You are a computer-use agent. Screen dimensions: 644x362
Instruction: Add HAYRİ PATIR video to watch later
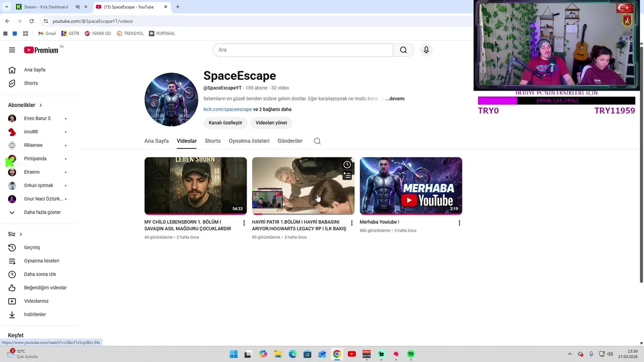(x=347, y=164)
